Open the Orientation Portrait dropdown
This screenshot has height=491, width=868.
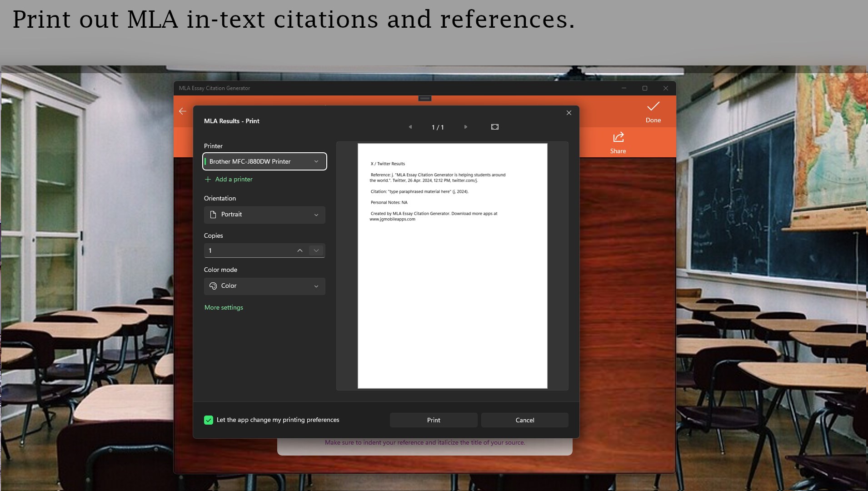[x=264, y=215]
